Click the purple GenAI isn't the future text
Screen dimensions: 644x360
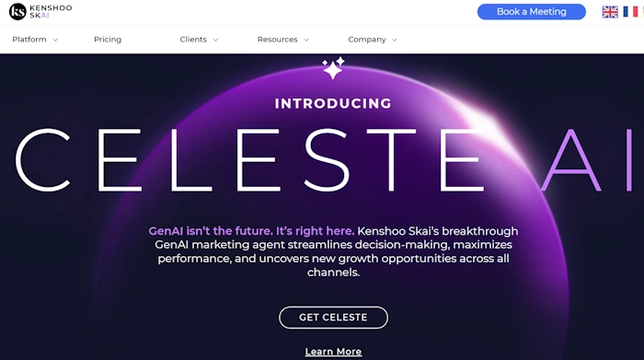(x=251, y=231)
